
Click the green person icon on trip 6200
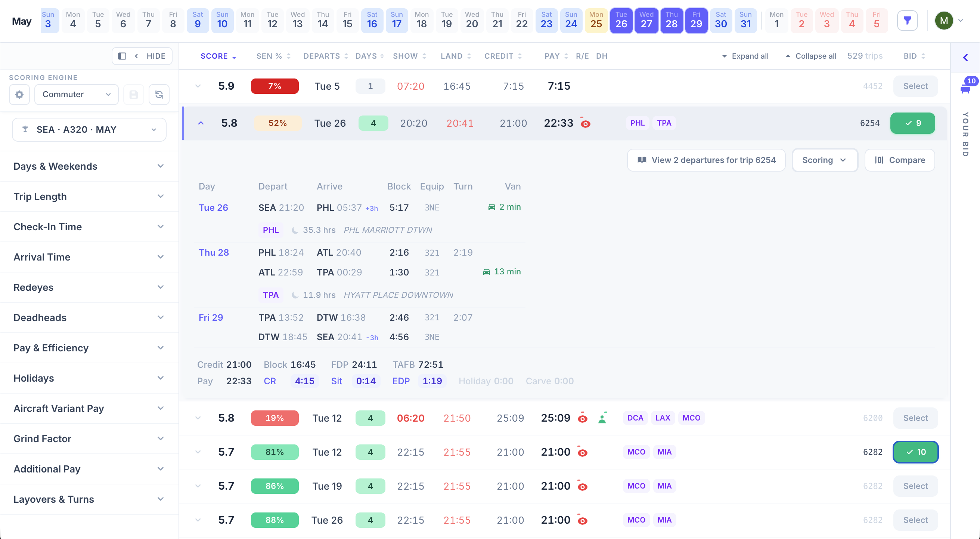pos(602,418)
